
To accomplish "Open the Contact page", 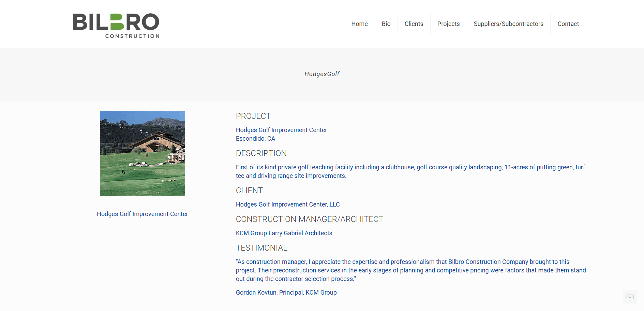I will [568, 24].
